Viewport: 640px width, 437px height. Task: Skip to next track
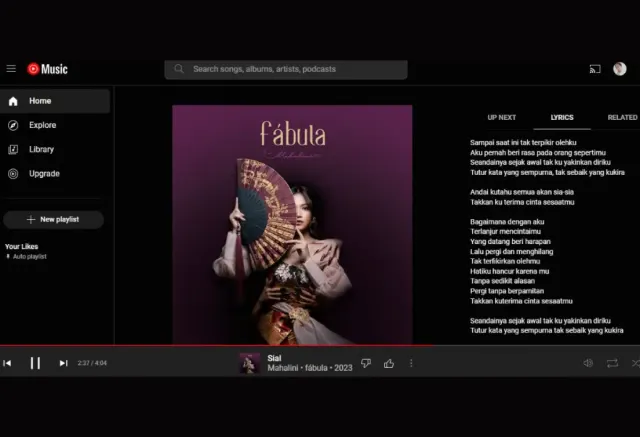click(63, 363)
